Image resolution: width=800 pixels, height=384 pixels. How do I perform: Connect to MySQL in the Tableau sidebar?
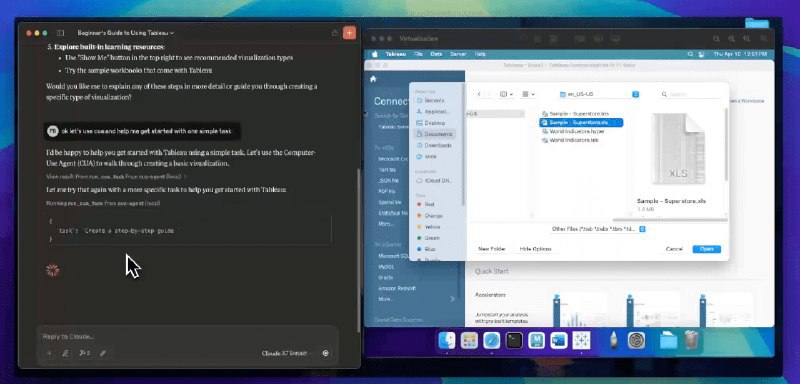click(386, 267)
